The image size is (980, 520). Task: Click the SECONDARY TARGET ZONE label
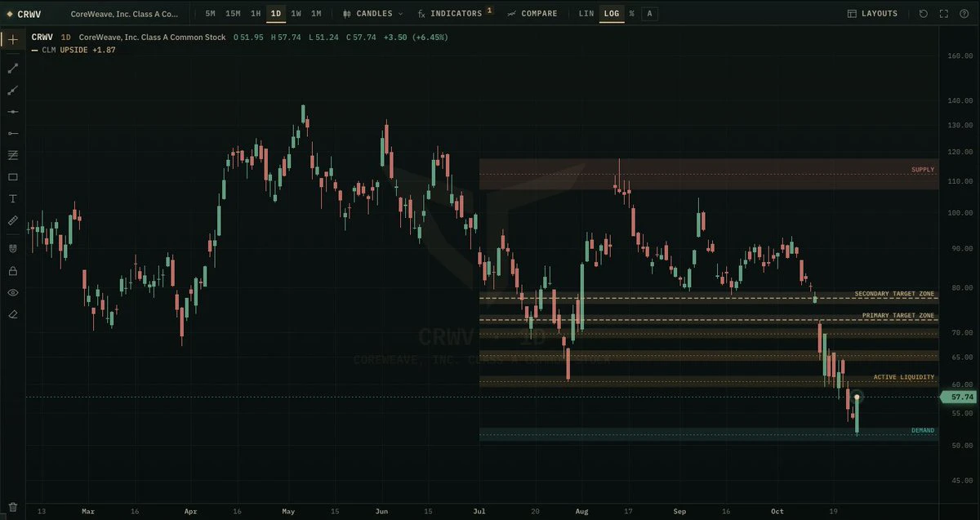click(894, 294)
